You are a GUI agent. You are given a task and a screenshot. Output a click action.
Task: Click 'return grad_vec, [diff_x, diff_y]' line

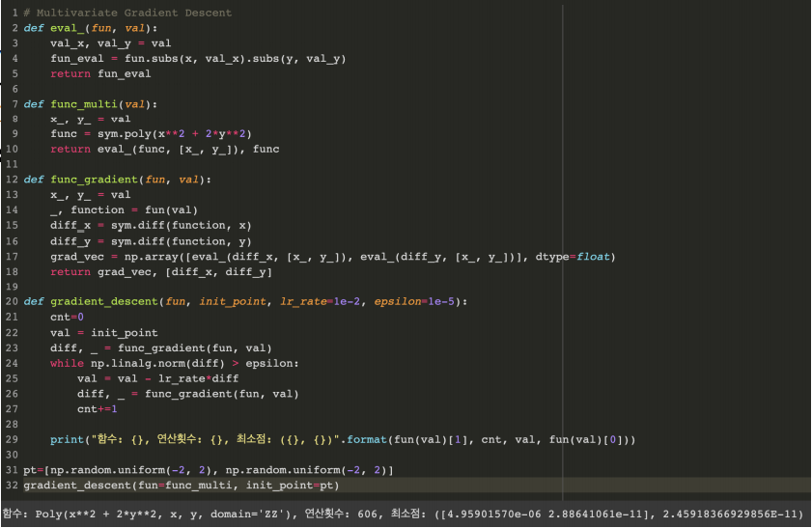coord(161,272)
